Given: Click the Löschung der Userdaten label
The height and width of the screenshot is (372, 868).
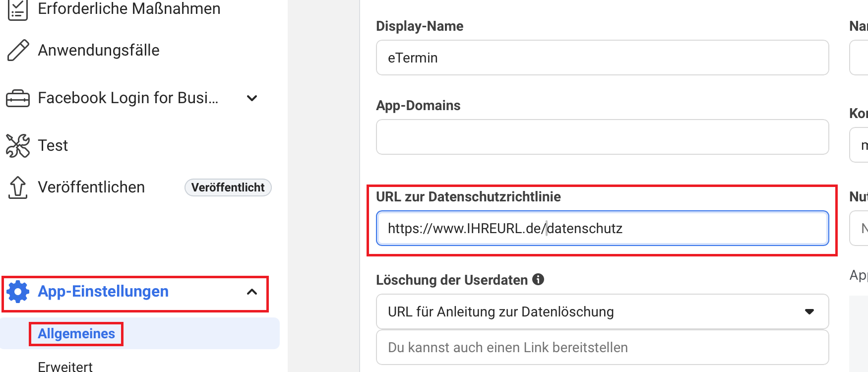Looking at the screenshot, I should coord(452,280).
